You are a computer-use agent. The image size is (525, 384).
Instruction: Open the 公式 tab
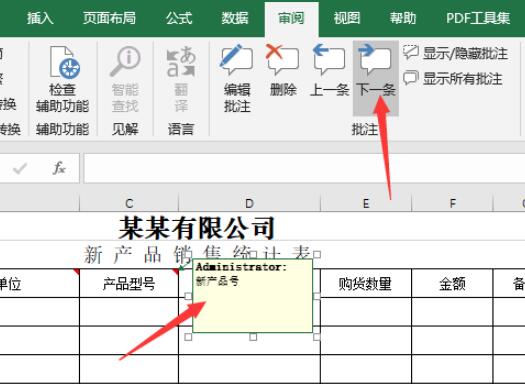[x=179, y=18]
